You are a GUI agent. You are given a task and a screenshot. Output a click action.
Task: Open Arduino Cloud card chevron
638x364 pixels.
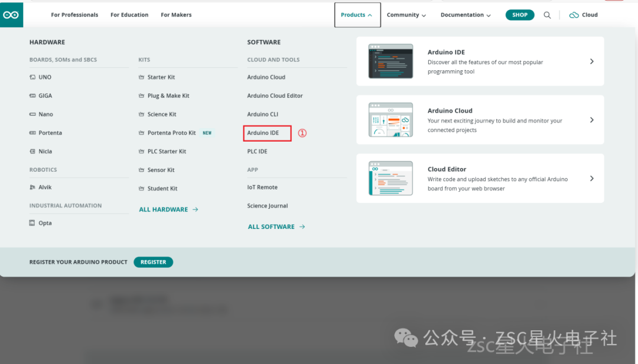tap(591, 120)
